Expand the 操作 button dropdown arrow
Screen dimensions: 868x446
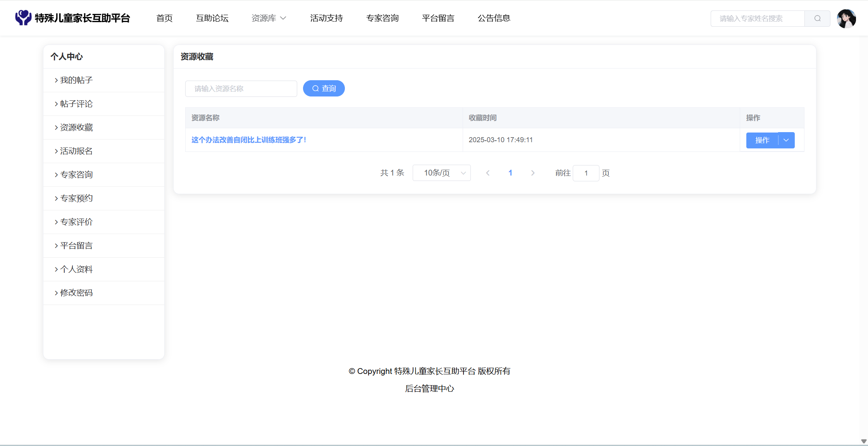click(x=786, y=140)
